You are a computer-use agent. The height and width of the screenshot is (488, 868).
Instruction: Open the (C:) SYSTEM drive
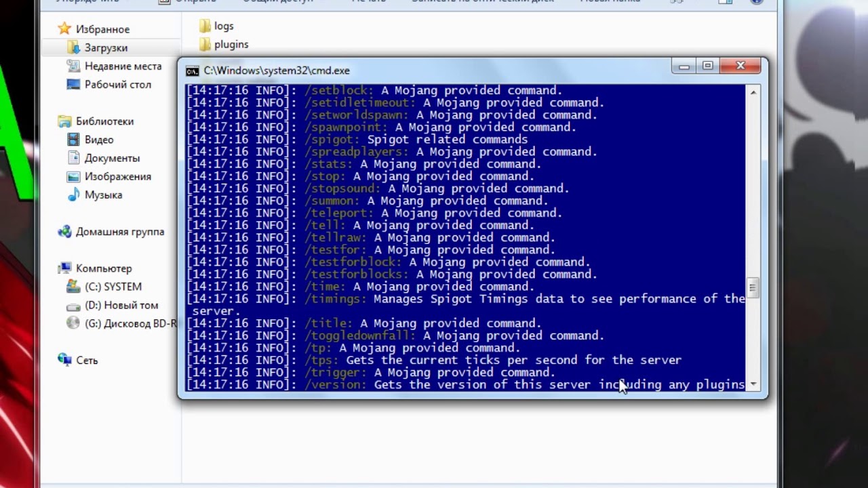(x=113, y=286)
